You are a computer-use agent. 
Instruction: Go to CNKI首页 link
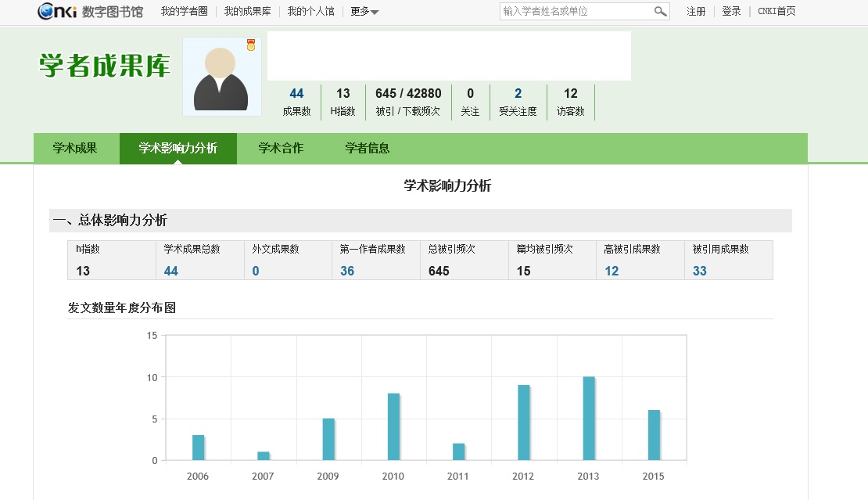(x=777, y=12)
